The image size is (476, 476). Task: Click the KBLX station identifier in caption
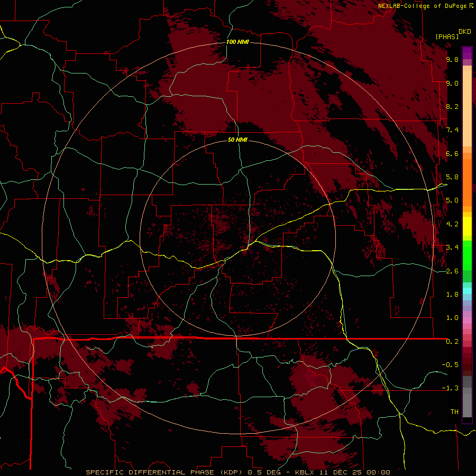[x=306, y=472]
